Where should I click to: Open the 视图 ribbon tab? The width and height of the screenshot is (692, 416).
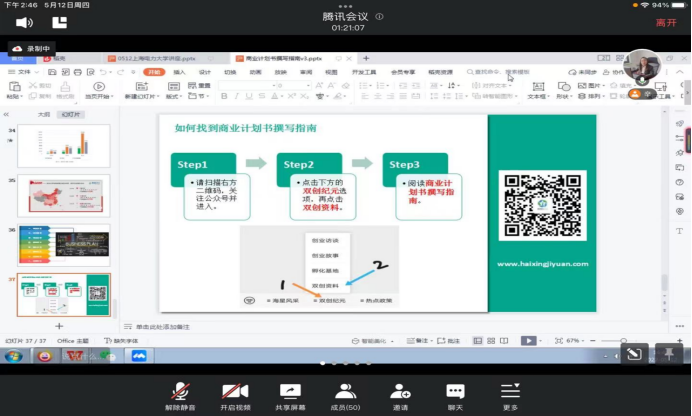331,72
